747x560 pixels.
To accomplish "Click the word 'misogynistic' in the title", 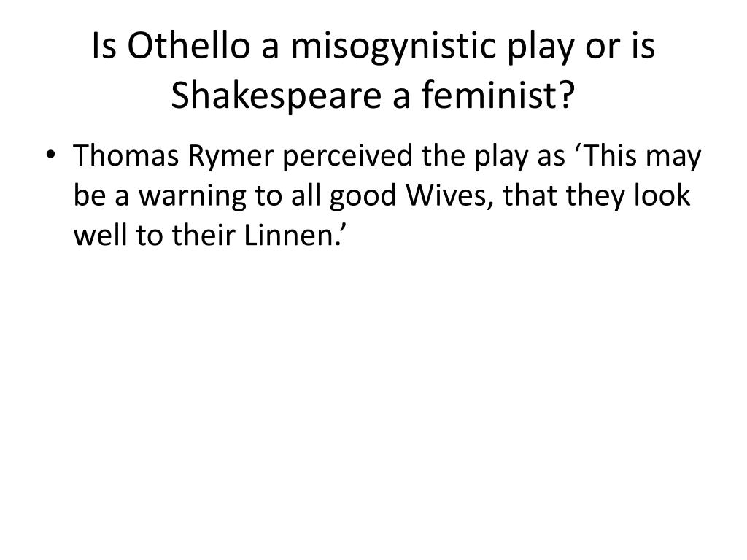I will 393,47.
